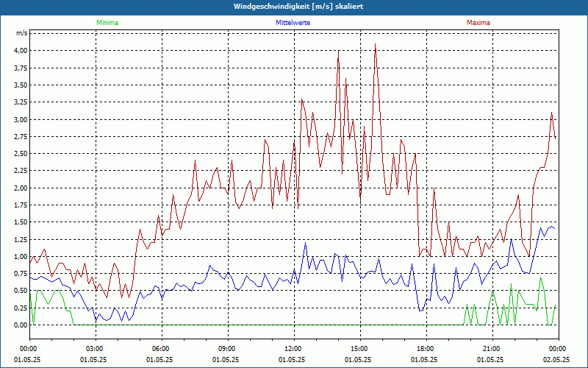Click the 1,25 y-axis value
This screenshot has height=368, width=588.
coord(21,240)
